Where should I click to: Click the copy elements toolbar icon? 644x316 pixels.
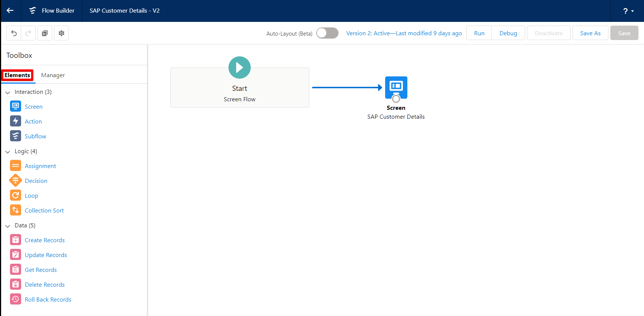click(45, 33)
